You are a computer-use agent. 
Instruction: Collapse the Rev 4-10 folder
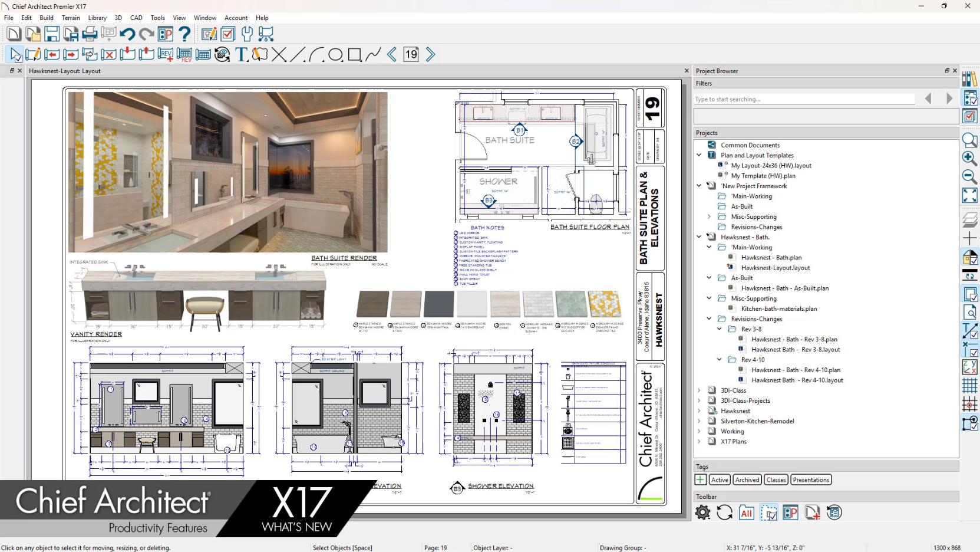pos(719,360)
